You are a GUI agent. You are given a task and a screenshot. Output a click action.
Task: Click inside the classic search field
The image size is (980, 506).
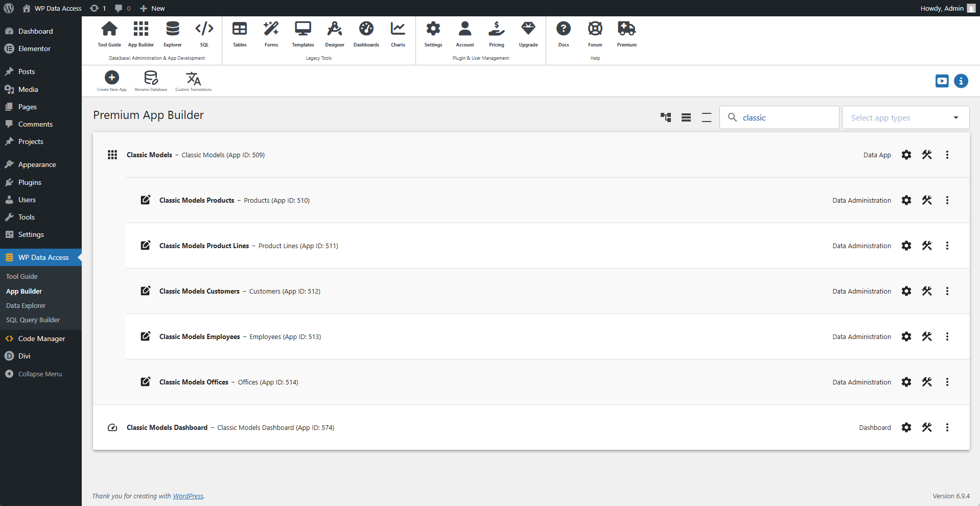click(787, 117)
